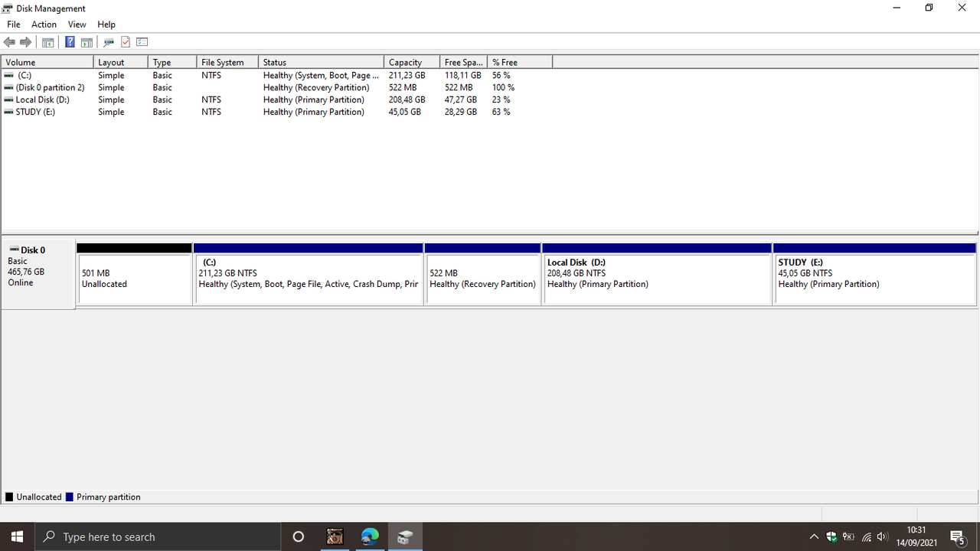Open the pinned game app on taskbar

[335, 536]
